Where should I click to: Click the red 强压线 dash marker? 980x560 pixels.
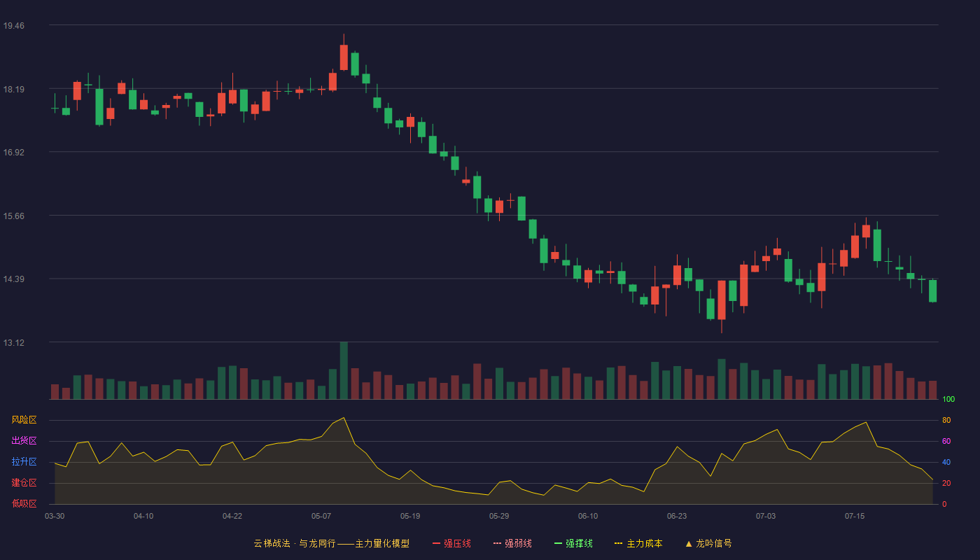coord(436,543)
